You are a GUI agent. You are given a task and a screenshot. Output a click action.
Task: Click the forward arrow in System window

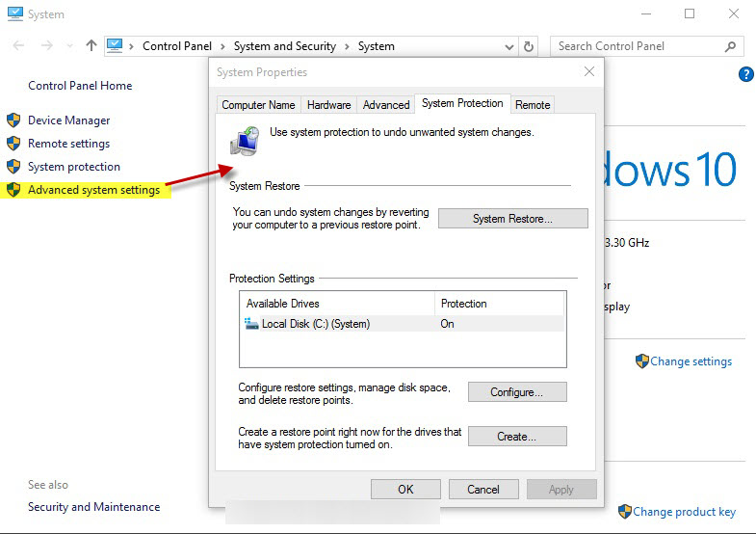point(47,46)
